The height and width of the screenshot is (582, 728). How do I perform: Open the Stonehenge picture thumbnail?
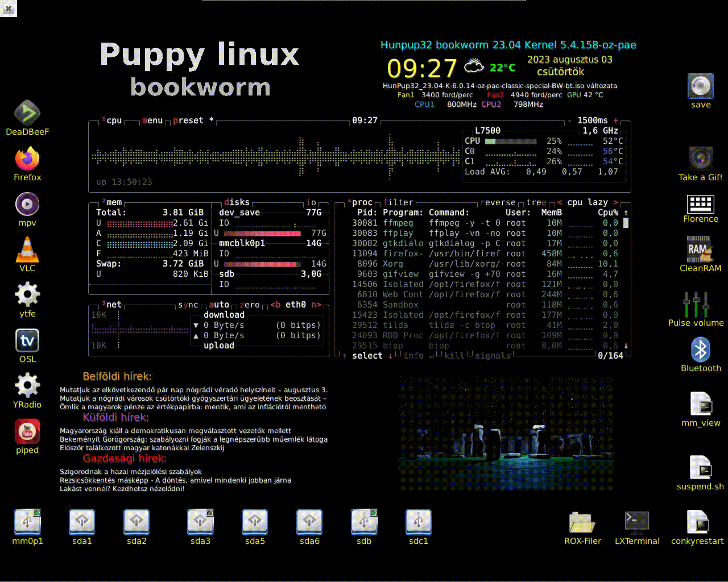pyautogui.click(x=506, y=433)
